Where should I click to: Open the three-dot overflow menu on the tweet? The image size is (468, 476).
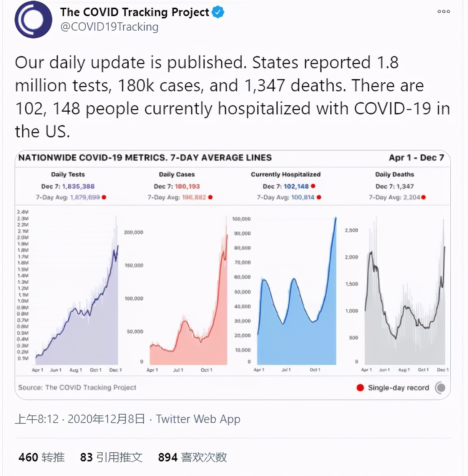443,12
